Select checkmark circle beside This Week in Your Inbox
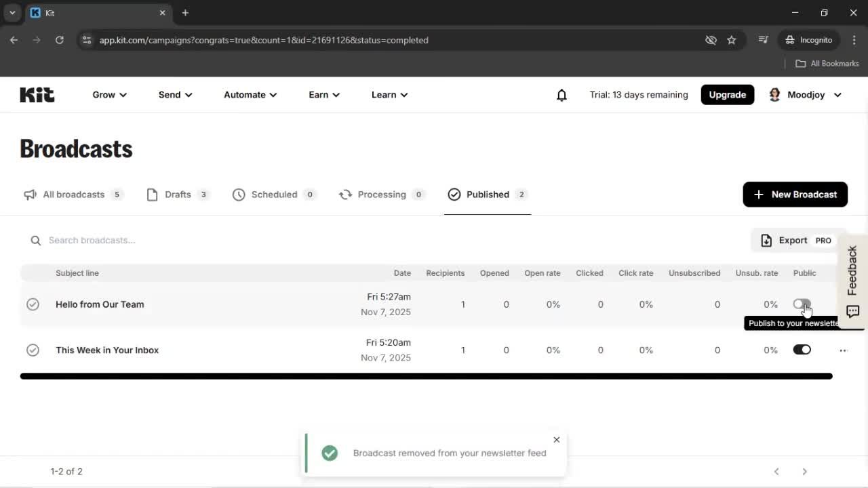Image resolution: width=868 pixels, height=488 pixels. pos(33,350)
